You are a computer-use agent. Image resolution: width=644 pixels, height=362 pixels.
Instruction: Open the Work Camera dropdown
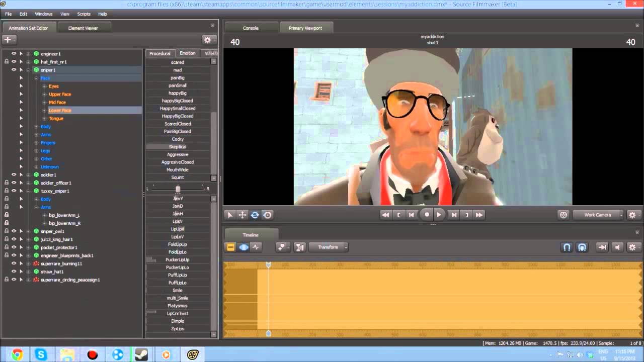click(x=598, y=215)
